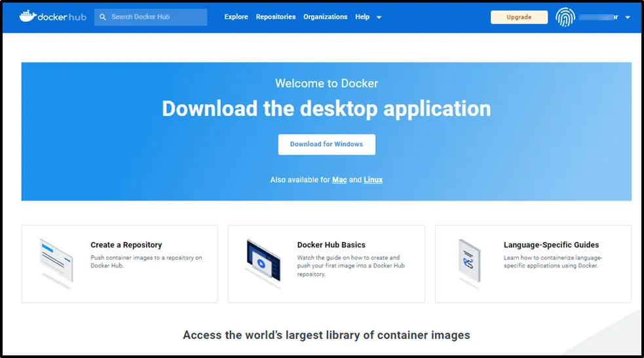Follow the Mac download link
Viewport: 644px width, 358px height.
339,180
